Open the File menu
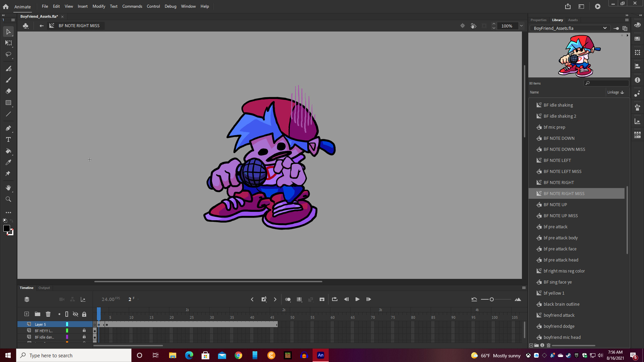 pyautogui.click(x=45, y=6)
